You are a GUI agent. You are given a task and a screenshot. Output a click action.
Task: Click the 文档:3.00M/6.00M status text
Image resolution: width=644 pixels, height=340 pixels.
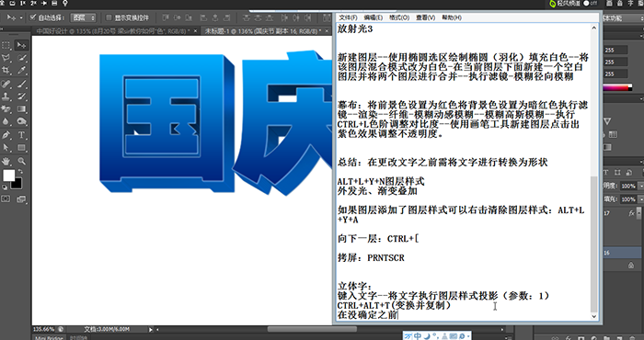(108, 329)
